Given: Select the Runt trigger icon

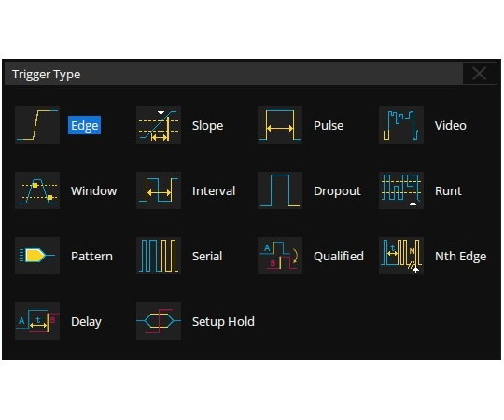Looking at the screenshot, I should (x=401, y=190).
